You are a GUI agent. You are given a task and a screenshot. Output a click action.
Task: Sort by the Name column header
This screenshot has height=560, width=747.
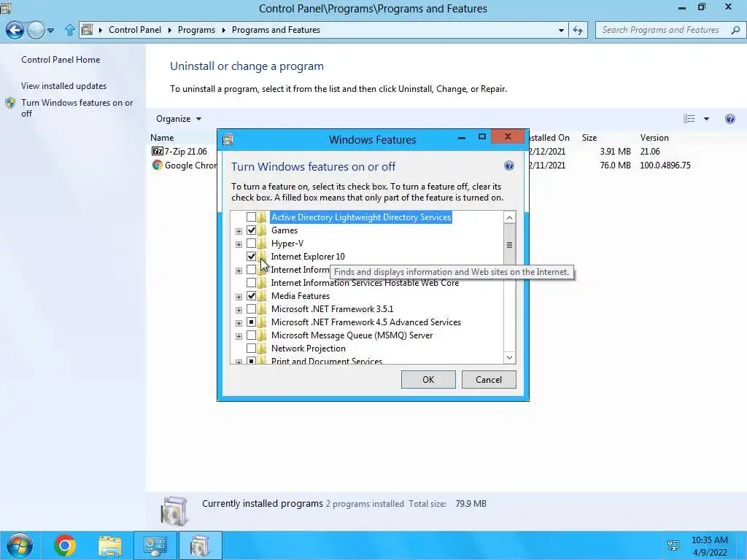(162, 138)
